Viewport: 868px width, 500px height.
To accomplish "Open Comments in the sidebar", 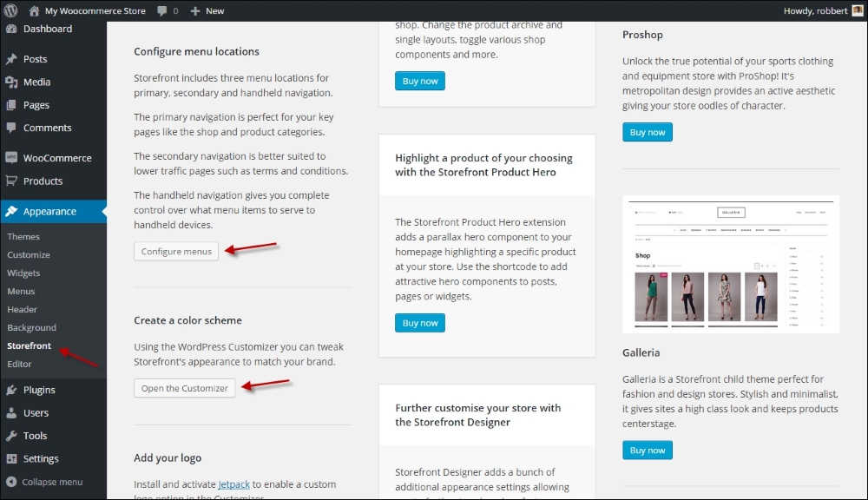I will pyautogui.click(x=47, y=128).
